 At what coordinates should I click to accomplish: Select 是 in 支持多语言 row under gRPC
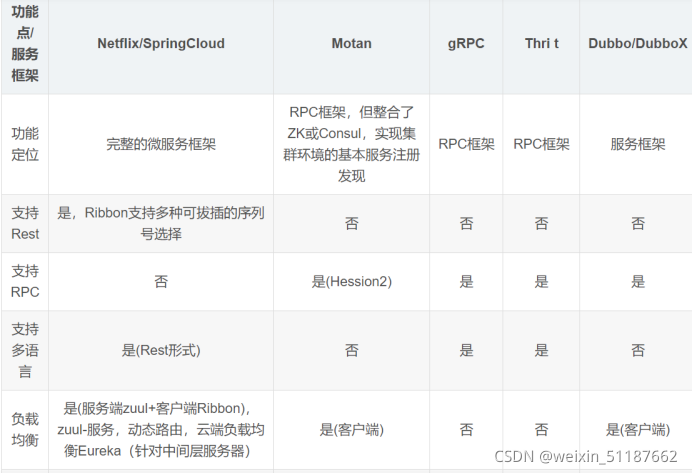[466, 350]
